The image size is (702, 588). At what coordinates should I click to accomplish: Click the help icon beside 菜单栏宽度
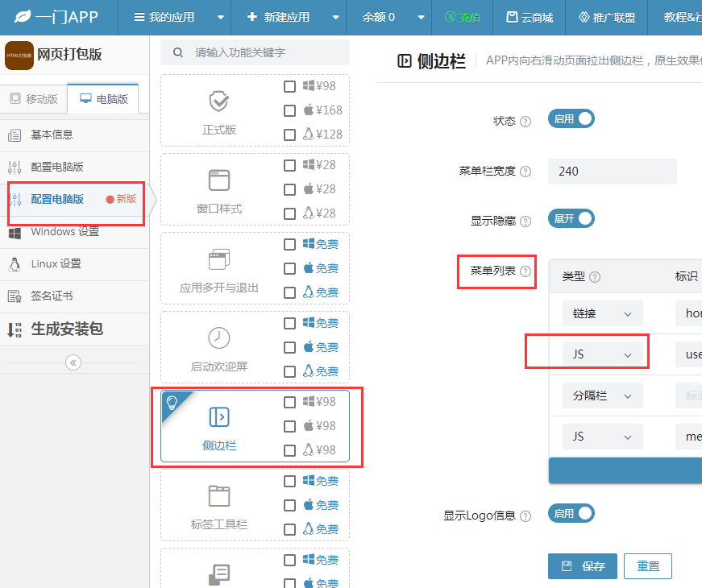pyautogui.click(x=526, y=172)
